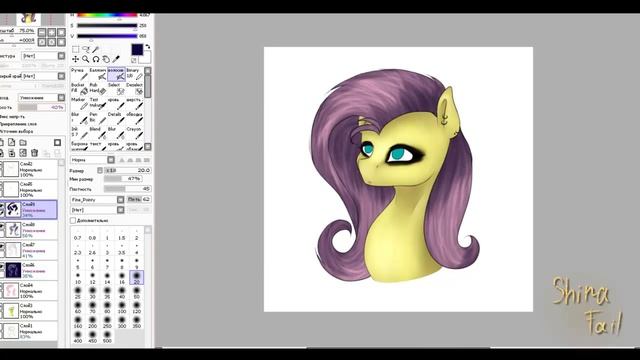Select the move tool
640x360 pixels.
[x=76, y=59]
